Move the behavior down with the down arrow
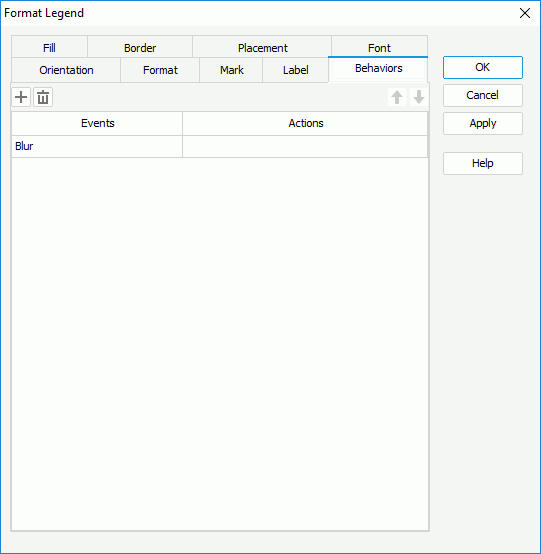The height and width of the screenshot is (554, 541). (419, 97)
